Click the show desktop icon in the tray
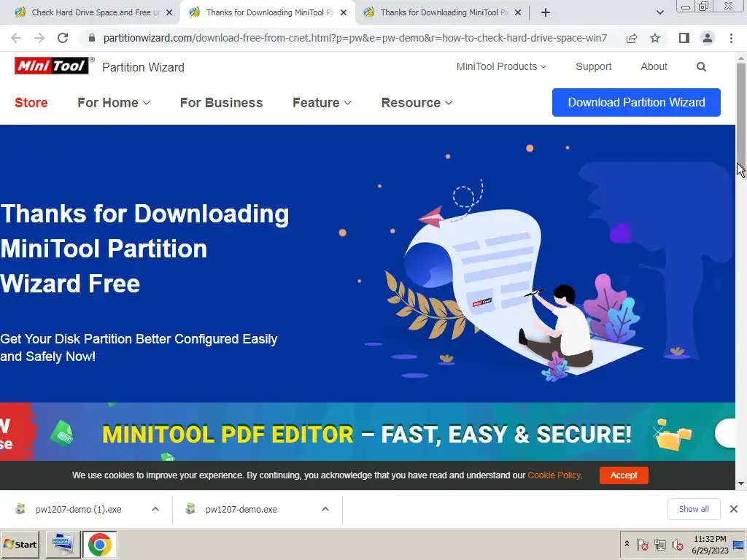This screenshot has height=560, width=747. pos(739,544)
